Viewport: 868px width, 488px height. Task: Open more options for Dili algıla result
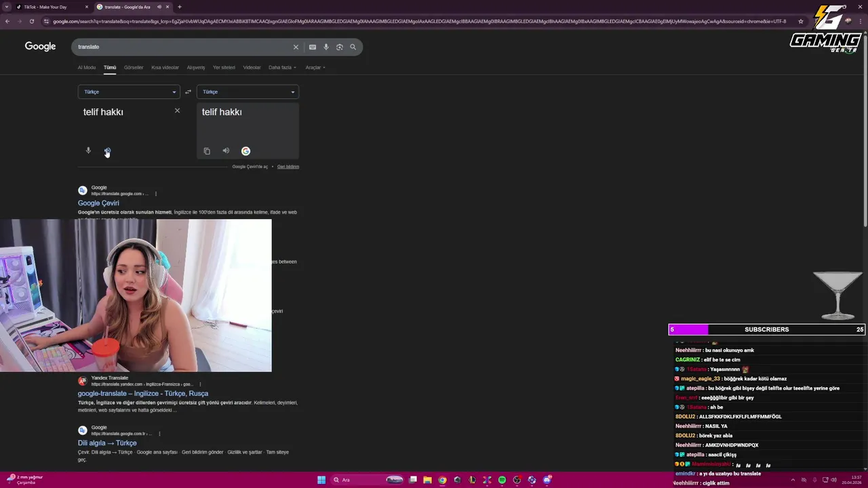click(159, 434)
